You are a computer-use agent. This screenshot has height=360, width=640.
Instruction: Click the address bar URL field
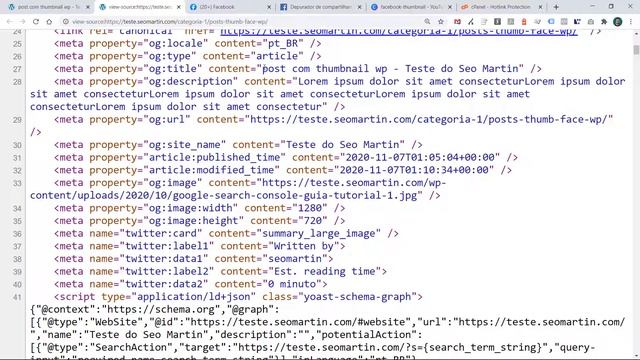coord(245,22)
